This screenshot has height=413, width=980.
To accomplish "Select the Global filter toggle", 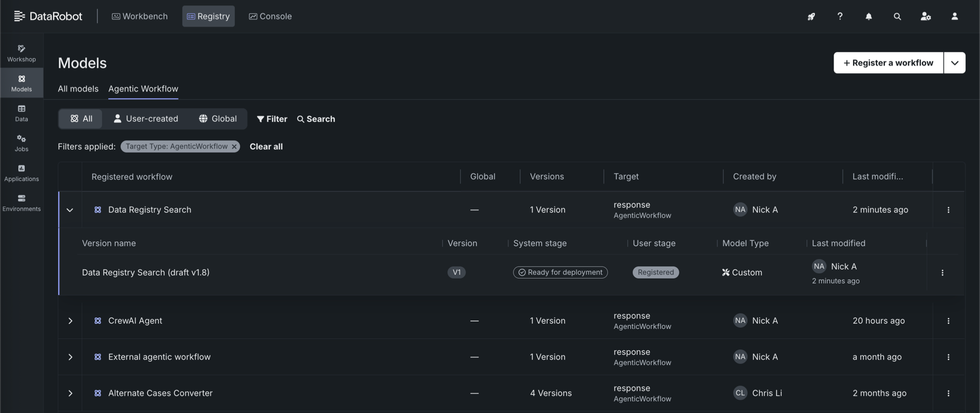I will [x=218, y=119].
